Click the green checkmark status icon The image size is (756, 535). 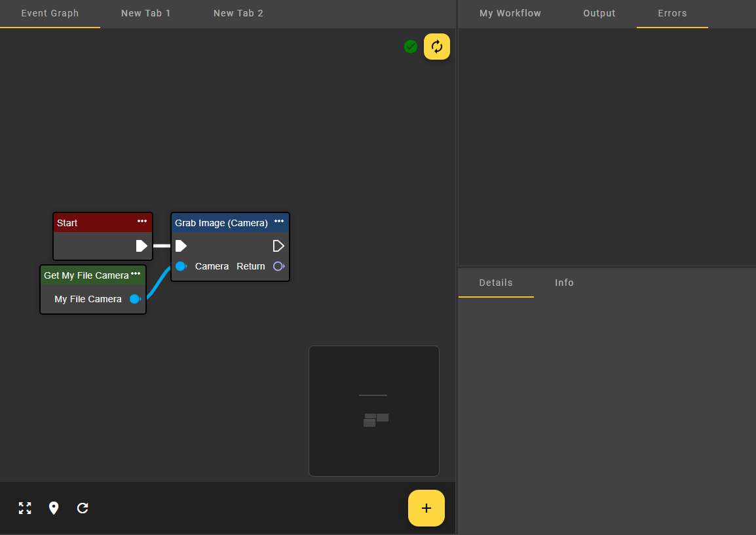[411, 47]
